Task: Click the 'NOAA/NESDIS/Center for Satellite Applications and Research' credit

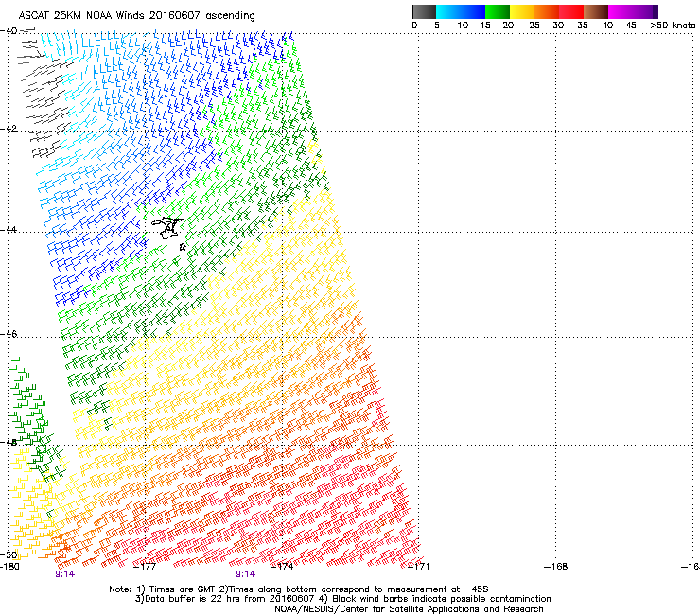Action: pyautogui.click(x=409, y=609)
